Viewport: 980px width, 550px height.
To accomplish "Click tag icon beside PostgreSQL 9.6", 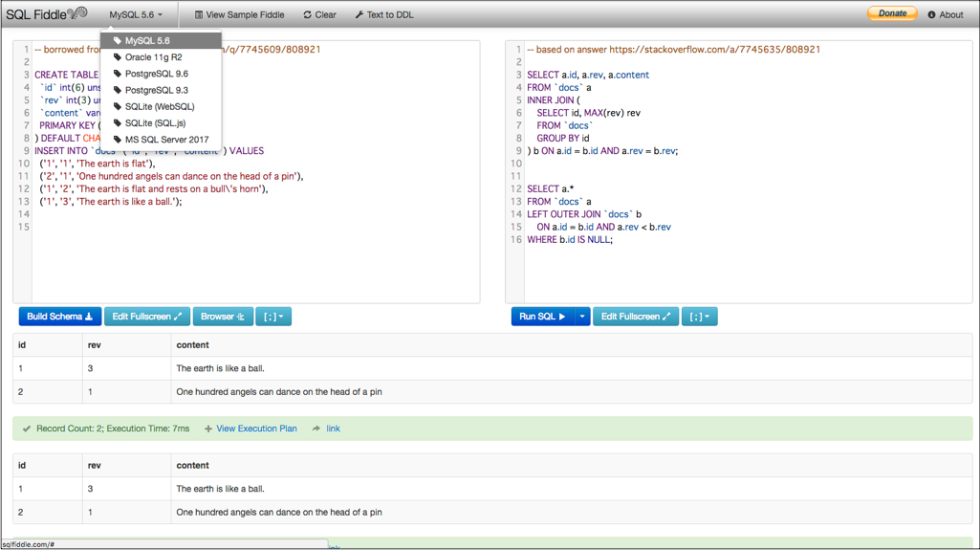I will click(117, 74).
